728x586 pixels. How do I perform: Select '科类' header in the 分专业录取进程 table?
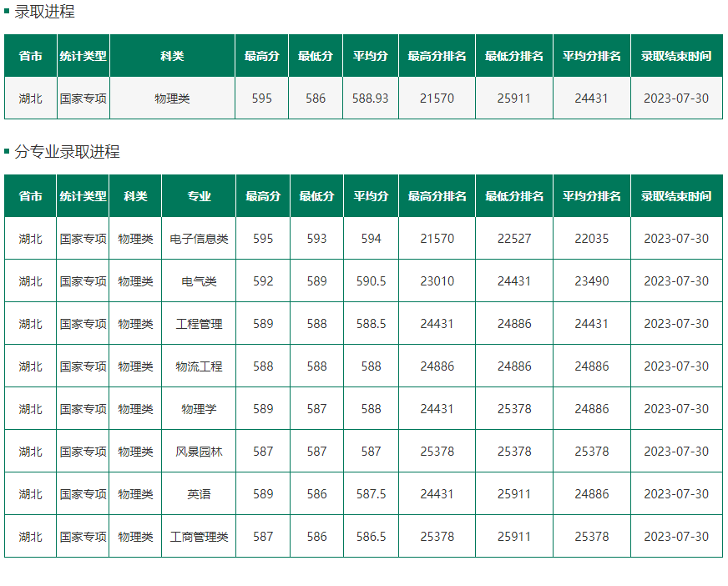coord(135,196)
